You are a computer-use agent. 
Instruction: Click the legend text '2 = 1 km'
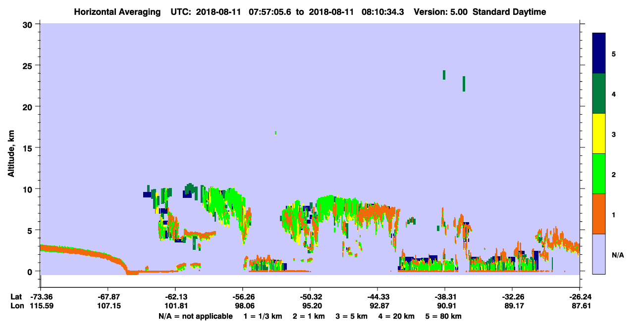pos(309,316)
